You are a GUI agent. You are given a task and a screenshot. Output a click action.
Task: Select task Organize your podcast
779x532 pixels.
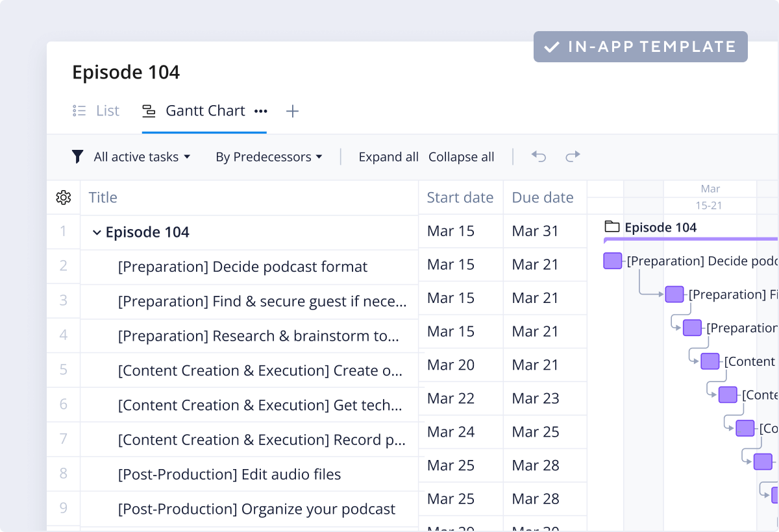[x=256, y=509]
